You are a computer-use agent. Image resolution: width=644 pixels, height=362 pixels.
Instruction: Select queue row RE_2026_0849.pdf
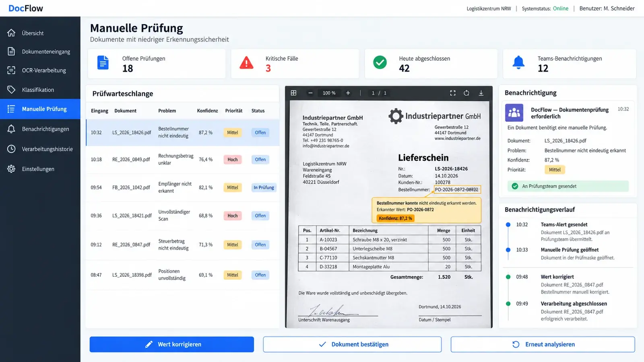click(183, 160)
